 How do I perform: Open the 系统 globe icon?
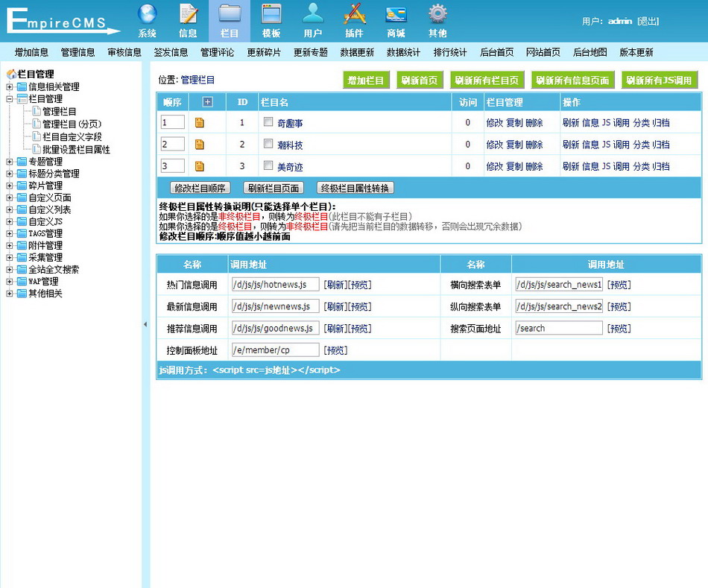pyautogui.click(x=148, y=14)
